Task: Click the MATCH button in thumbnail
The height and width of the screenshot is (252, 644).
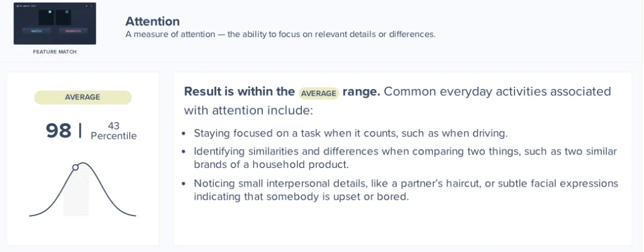Action: [36, 31]
